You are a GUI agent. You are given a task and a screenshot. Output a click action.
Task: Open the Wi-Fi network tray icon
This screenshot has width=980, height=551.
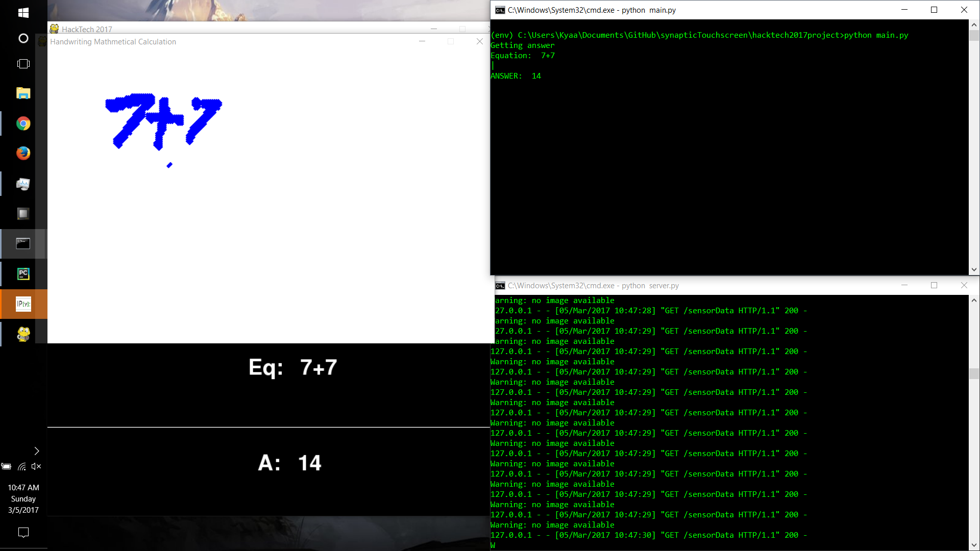[22, 466]
